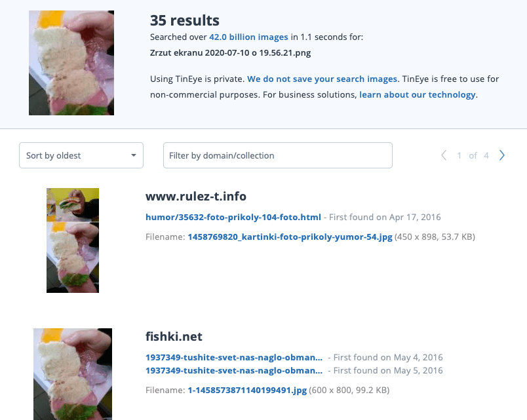
Task: Open fishki.net link found May 5, 2016
Action: [234, 370]
